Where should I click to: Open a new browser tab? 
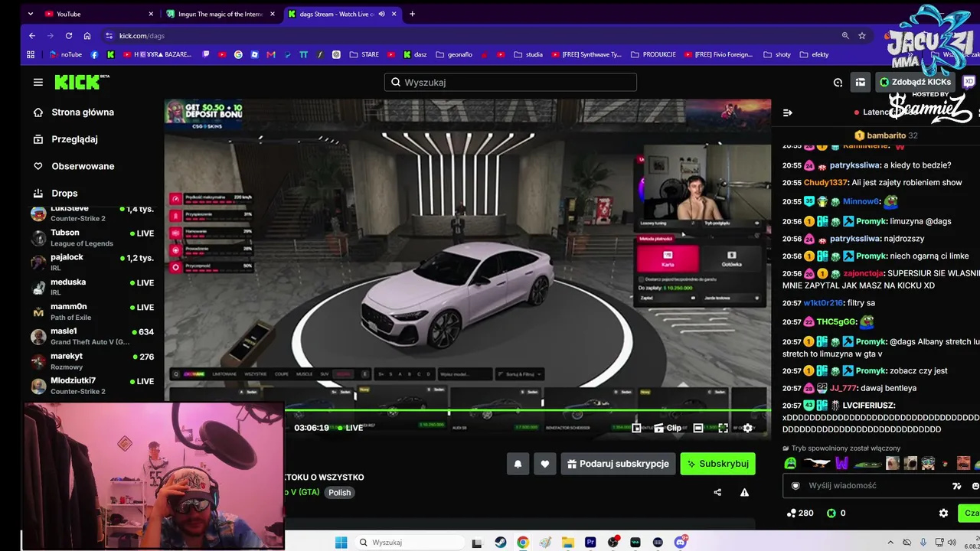coord(412,14)
